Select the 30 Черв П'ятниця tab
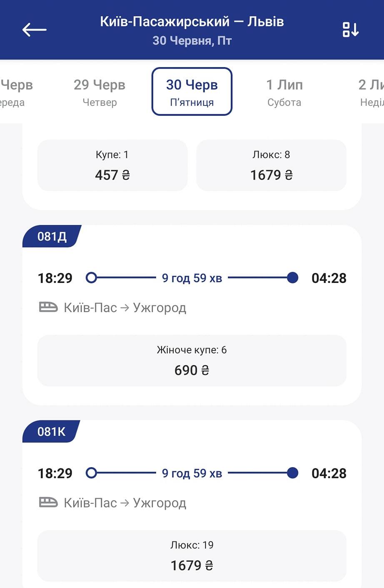The width and height of the screenshot is (384, 588). [x=192, y=92]
